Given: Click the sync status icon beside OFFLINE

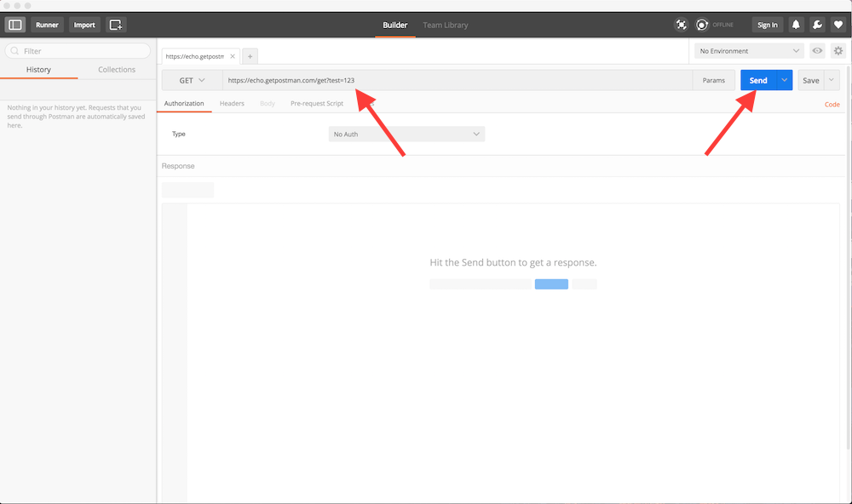Looking at the screenshot, I should point(702,25).
